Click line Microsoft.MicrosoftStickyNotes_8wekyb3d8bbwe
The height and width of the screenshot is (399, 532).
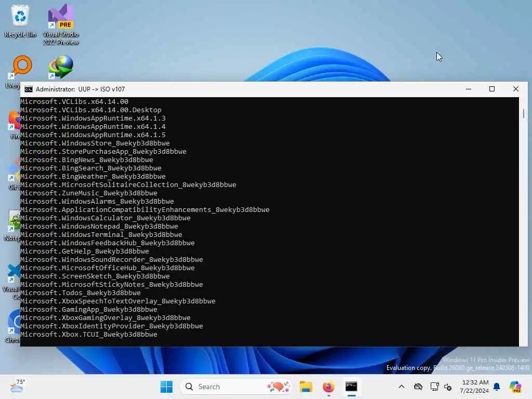tap(112, 284)
